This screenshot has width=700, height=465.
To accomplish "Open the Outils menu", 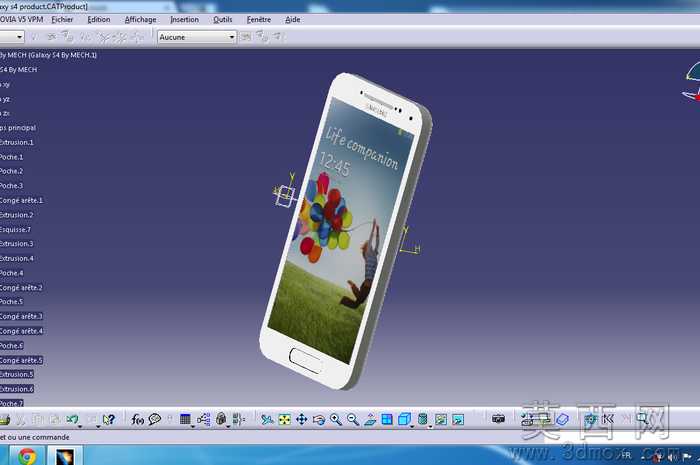I will [x=222, y=20].
